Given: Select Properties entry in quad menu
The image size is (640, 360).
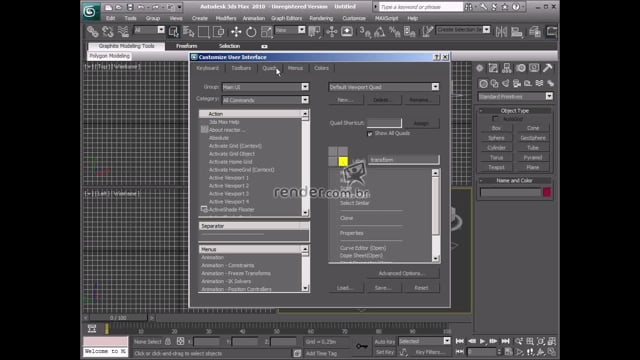Looking at the screenshot, I should click(x=351, y=233).
